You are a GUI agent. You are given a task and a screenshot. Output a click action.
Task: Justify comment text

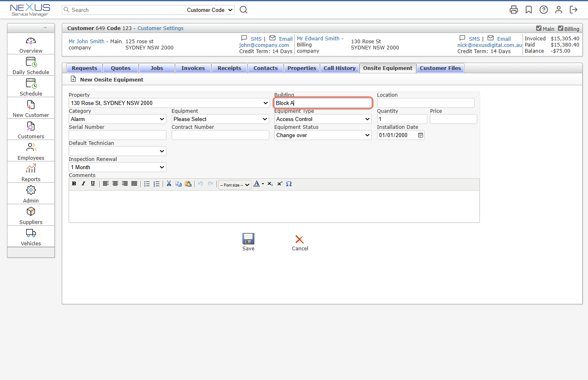coord(134,184)
